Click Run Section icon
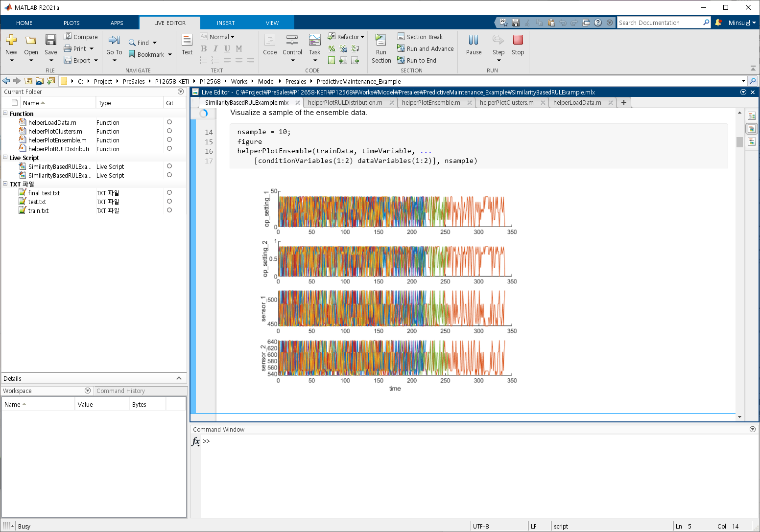This screenshot has height=532, width=760. click(381, 40)
